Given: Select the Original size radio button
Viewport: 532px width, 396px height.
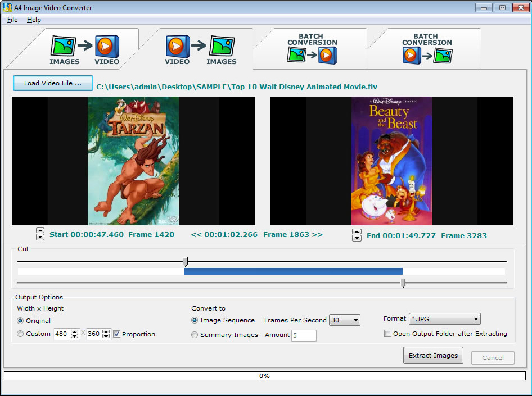Looking at the screenshot, I should coord(21,321).
